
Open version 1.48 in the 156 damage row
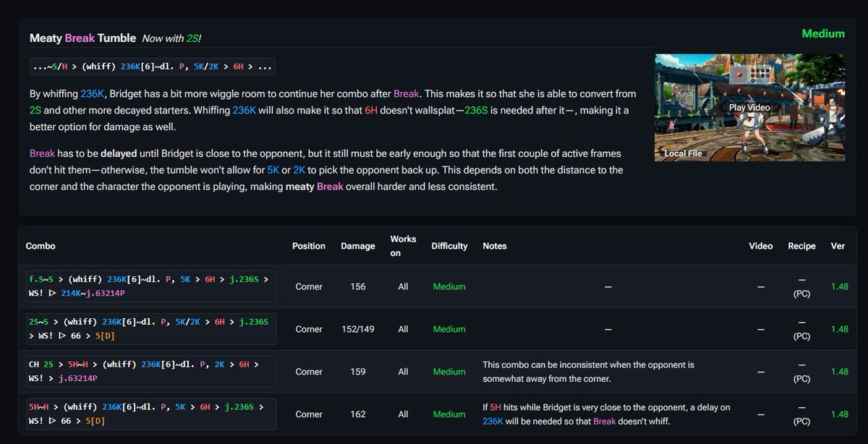[840, 286]
